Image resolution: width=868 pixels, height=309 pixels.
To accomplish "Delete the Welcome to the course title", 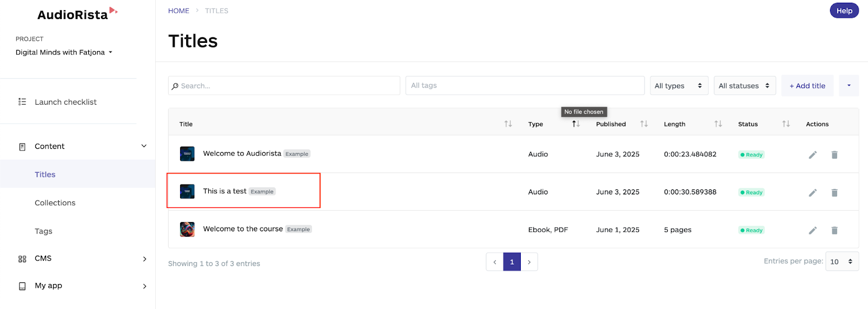I will [x=834, y=230].
